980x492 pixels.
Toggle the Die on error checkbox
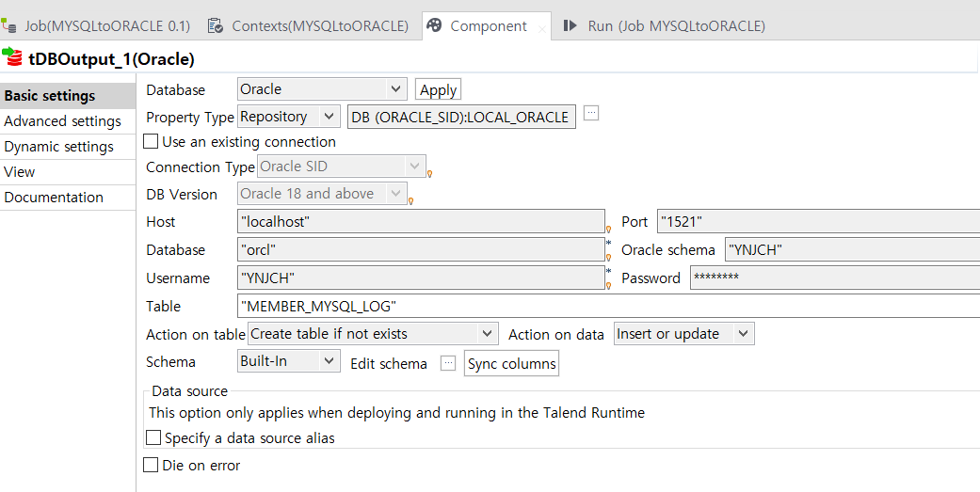click(151, 465)
